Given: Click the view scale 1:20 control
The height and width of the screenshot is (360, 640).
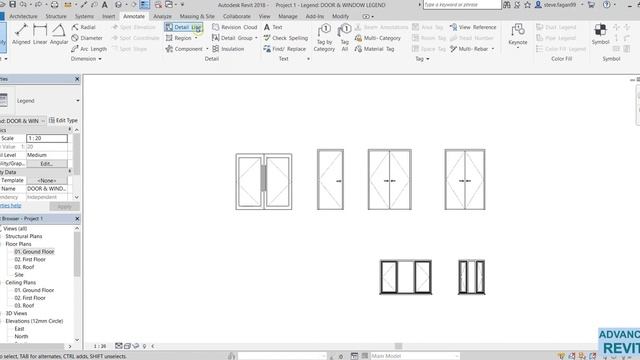Looking at the screenshot, I should point(100,346).
